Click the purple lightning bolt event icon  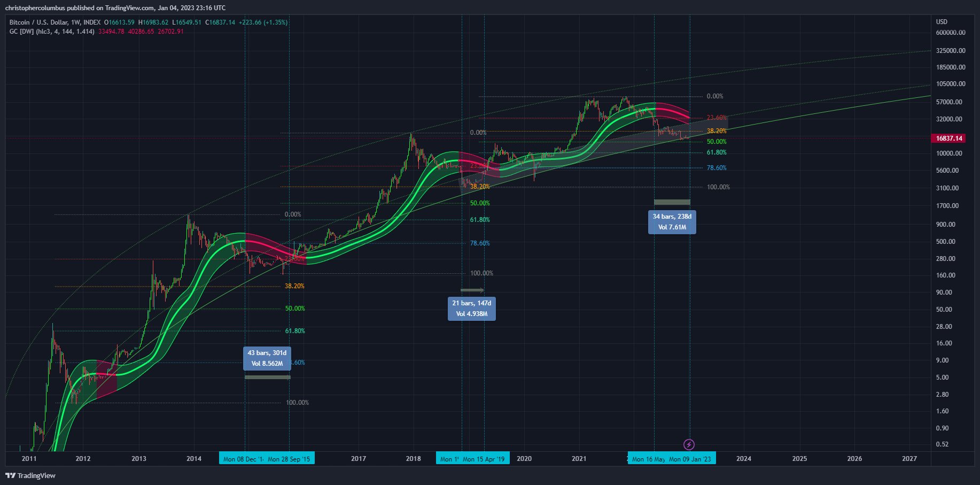coord(689,444)
